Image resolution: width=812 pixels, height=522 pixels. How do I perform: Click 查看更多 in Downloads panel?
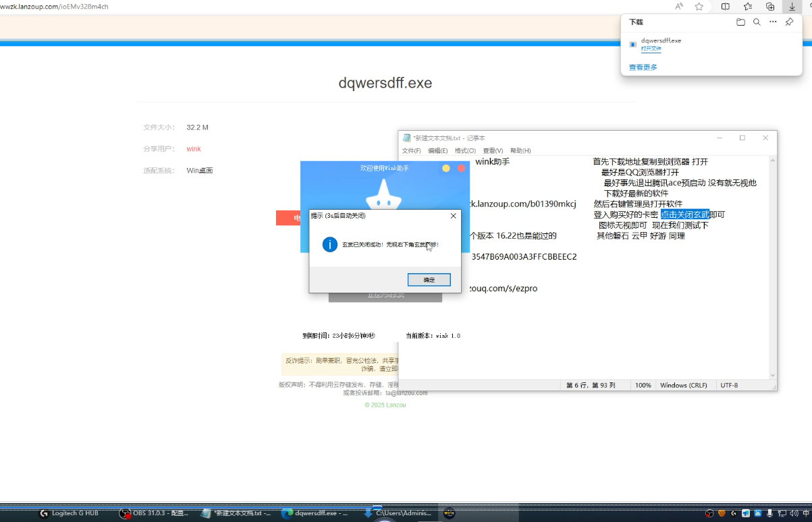pos(643,67)
